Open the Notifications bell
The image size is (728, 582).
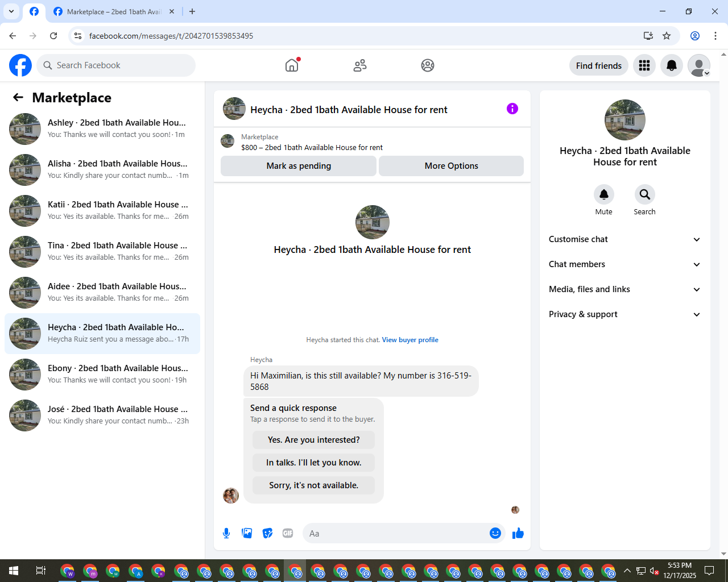tap(672, 65)
